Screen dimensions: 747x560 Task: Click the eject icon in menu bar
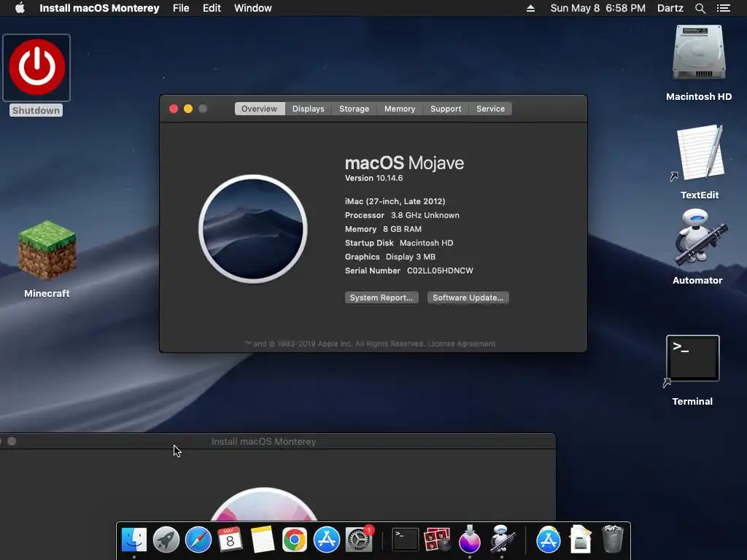tap(530, 8)
